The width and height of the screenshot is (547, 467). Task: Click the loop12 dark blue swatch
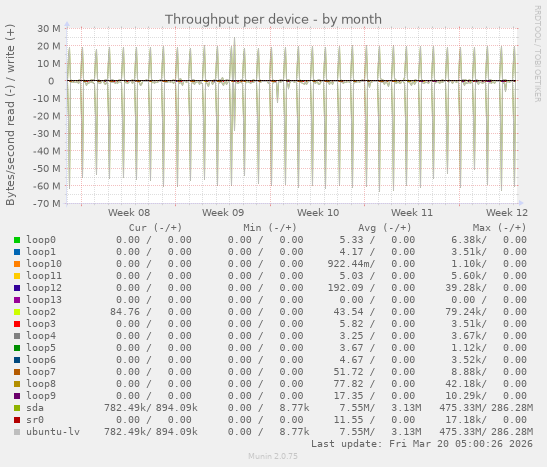17,288
